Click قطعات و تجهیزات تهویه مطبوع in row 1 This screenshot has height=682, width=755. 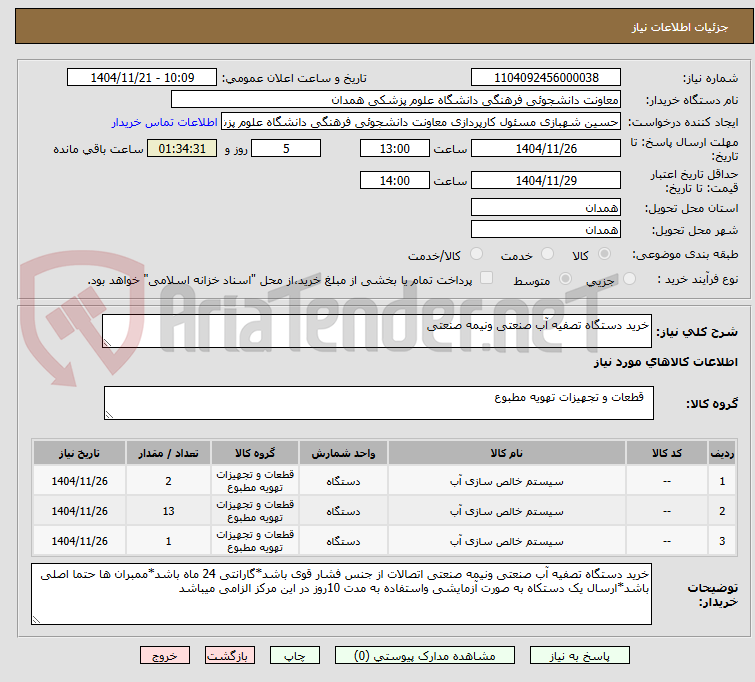(255, 481)
